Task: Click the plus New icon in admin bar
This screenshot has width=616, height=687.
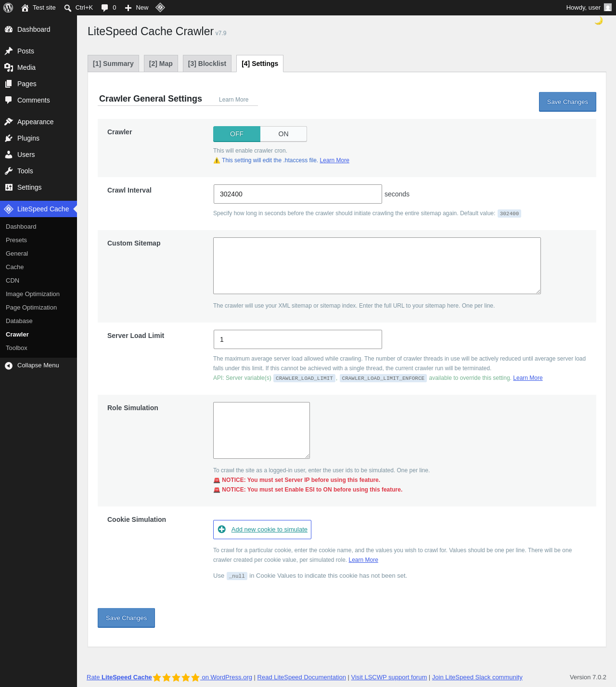Action: click(128, 8)
